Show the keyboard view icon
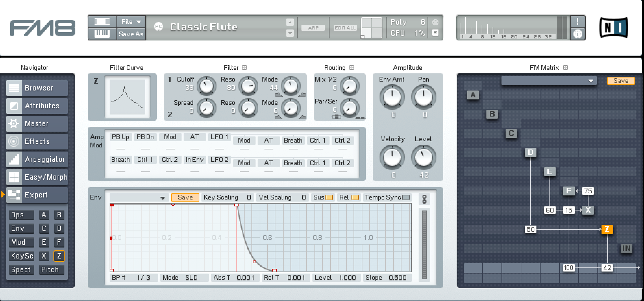This screenshot has width=644, height=301. tap(102, 34)
